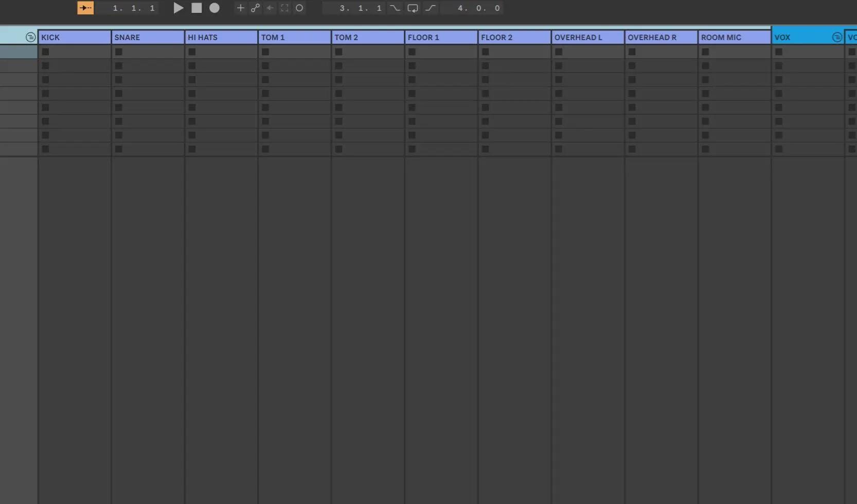Toggle the Automation Arm icon

click(x=255, y=8)
